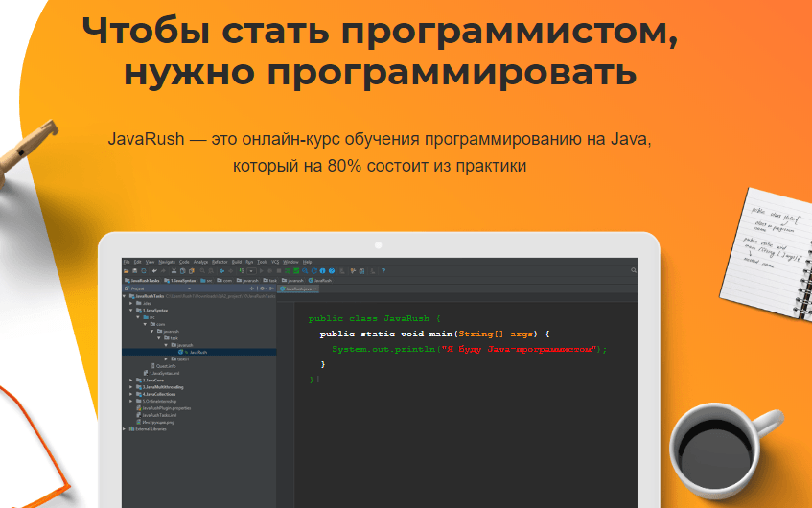Screen dimensions: 812x508
Task: Click com breadcrumb in navigation bar
Action: (x=224, y=280)
